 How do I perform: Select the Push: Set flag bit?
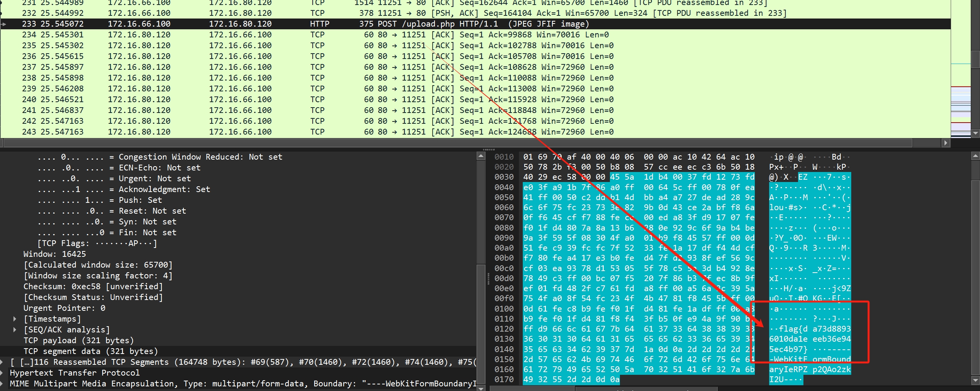coord(100,200)
